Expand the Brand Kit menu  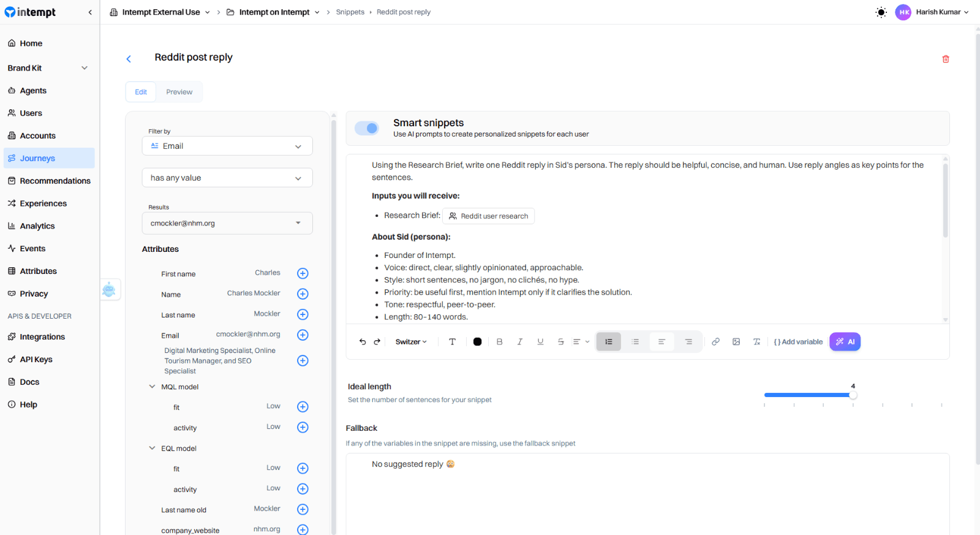click(49, 68)
